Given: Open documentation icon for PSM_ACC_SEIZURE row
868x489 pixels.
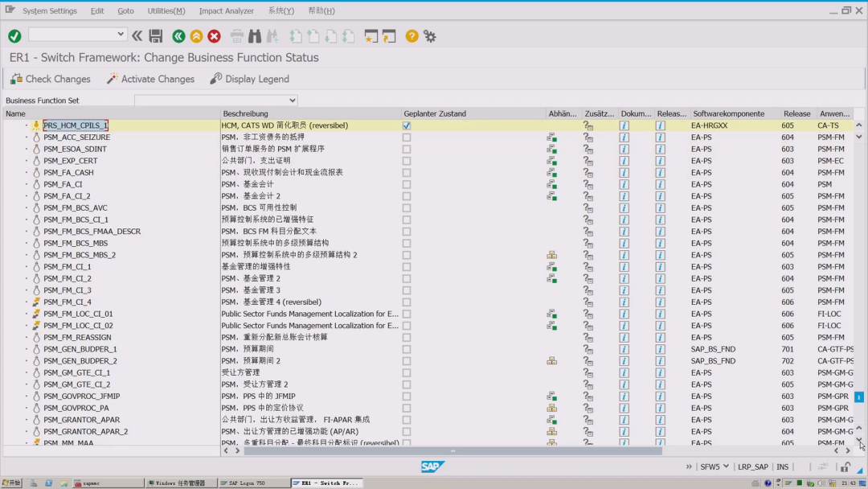Looking at the screenshot, I should point(624,138).
